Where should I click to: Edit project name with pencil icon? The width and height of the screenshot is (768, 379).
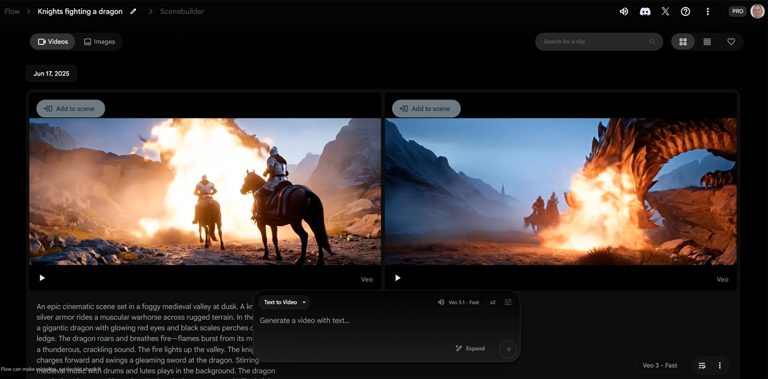point(133,11)
